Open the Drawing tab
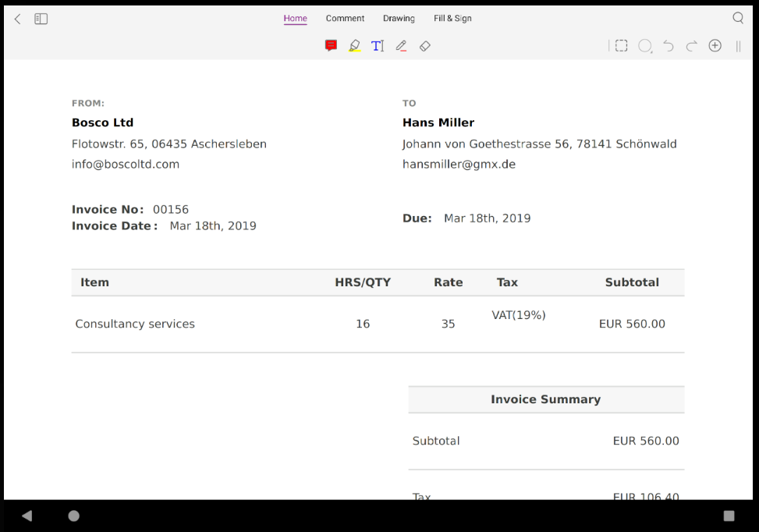 coord(399,18)
